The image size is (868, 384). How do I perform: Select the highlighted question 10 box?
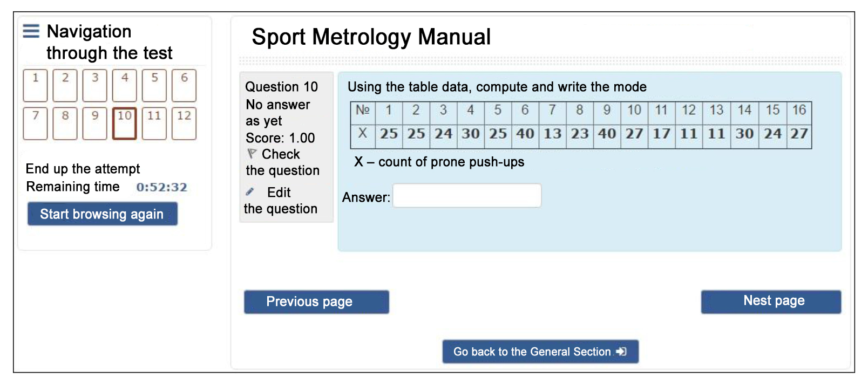click(125, 124)
